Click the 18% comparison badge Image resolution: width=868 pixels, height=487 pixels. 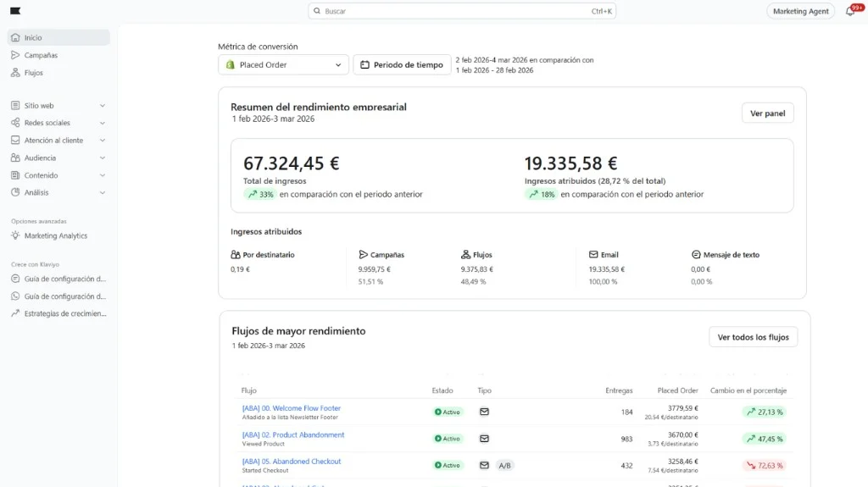[x=542, y=194]
